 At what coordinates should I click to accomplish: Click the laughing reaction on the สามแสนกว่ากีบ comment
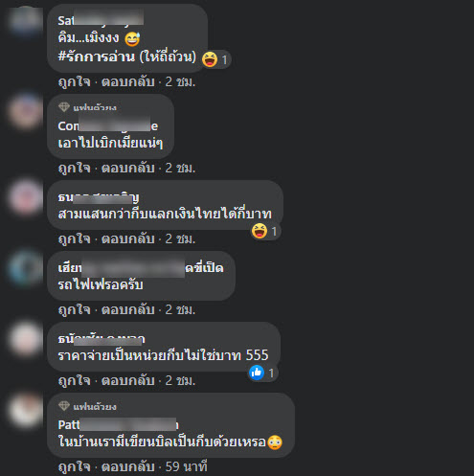260,231
